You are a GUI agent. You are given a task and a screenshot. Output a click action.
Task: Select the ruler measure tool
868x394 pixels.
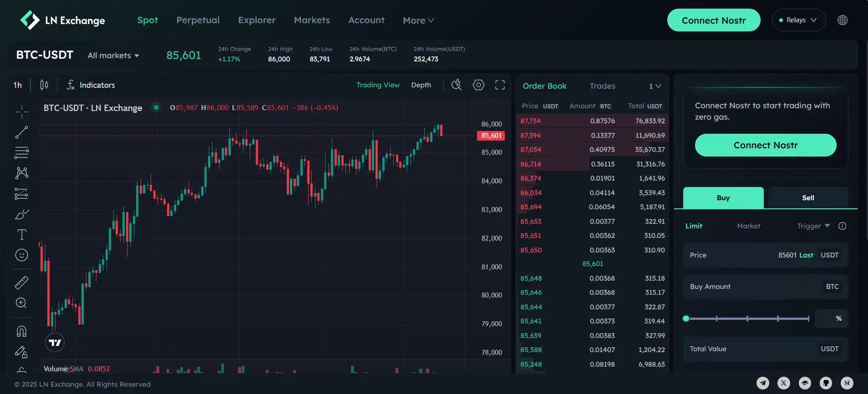21,283
